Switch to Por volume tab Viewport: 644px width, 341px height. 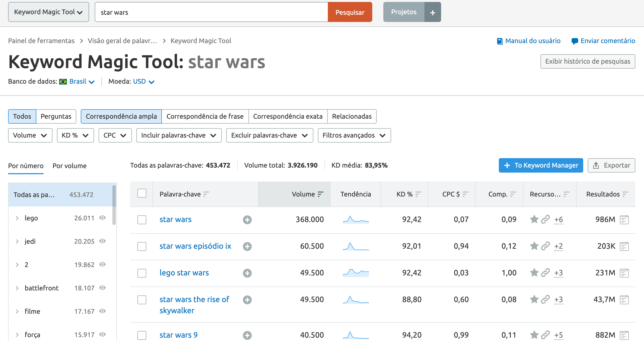pos(70,166)
